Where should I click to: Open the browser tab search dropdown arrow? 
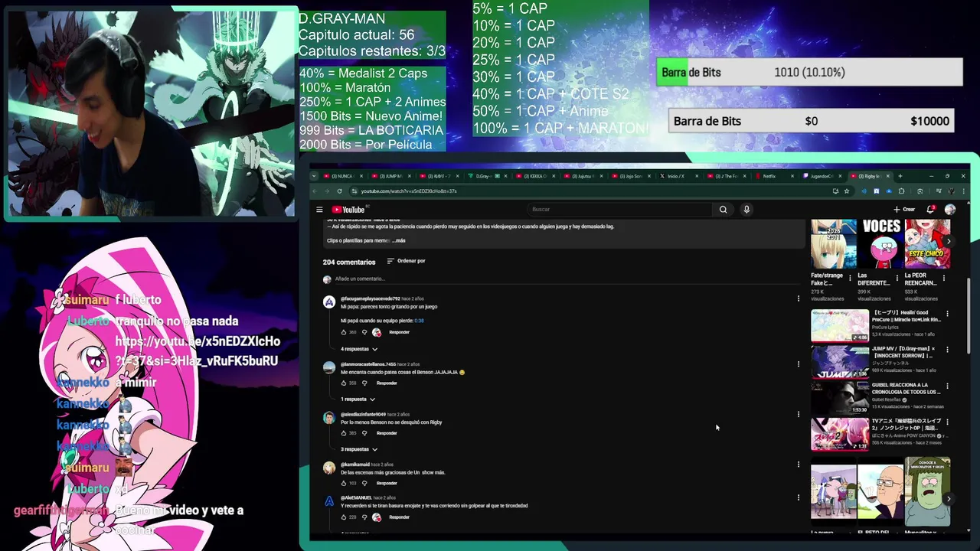point(314,176)
